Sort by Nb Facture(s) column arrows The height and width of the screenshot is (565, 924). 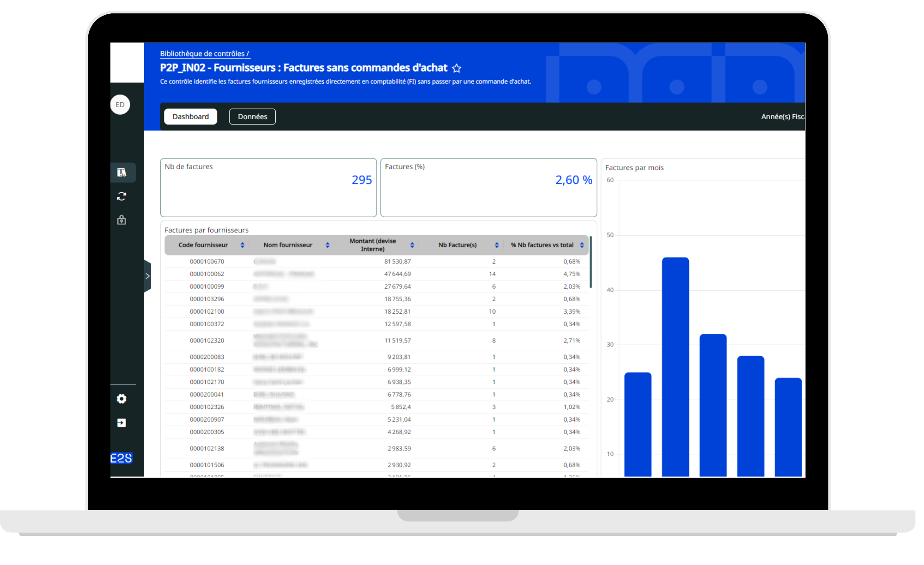tap(497, 245)
